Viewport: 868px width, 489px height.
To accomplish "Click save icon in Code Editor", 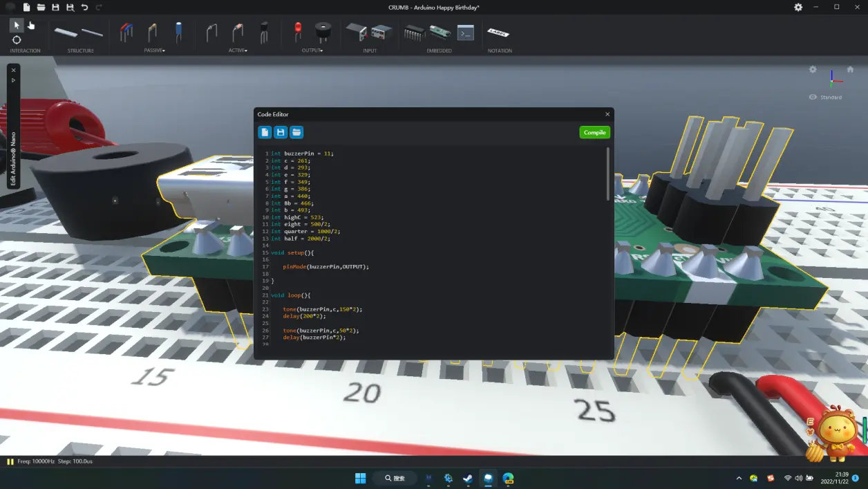I will click(281, 132).
